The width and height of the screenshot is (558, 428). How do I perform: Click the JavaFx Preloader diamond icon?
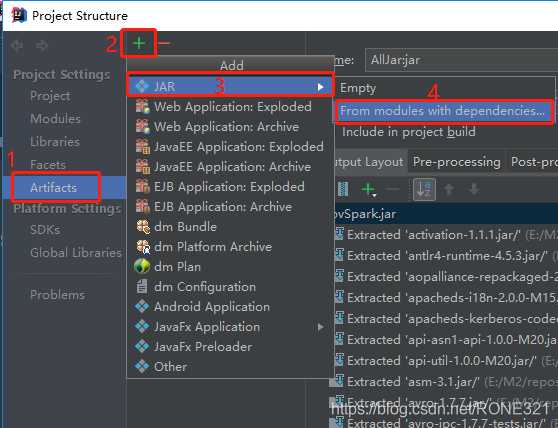142,347
